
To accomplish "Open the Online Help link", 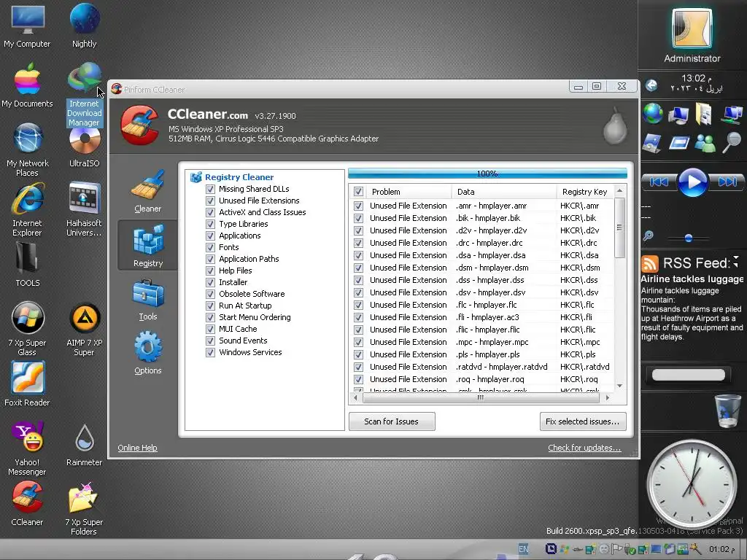I will pyautogui.click(x=137, y=448).
